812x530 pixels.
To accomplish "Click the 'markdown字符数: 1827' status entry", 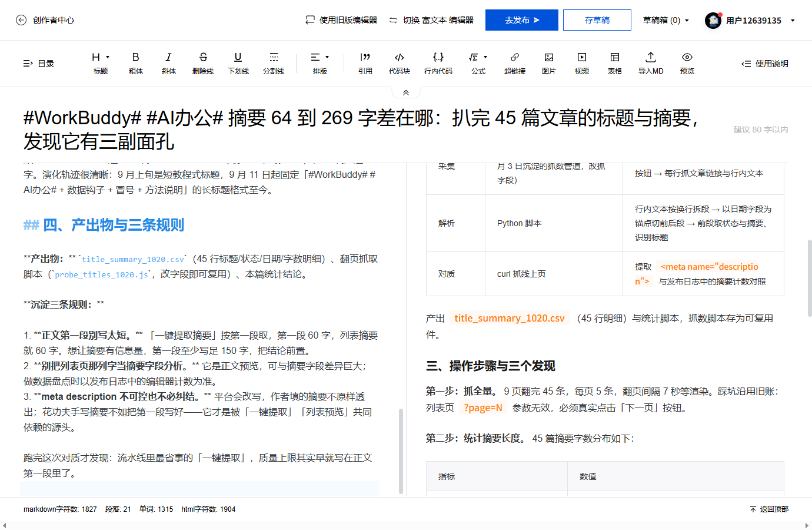I will 60,509.
